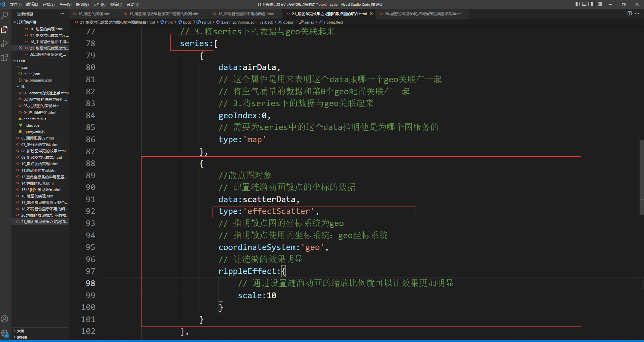Open the 选择(S) menu
Image resolution: width=644 pixels, height=342 pixels.
[49, 4]
